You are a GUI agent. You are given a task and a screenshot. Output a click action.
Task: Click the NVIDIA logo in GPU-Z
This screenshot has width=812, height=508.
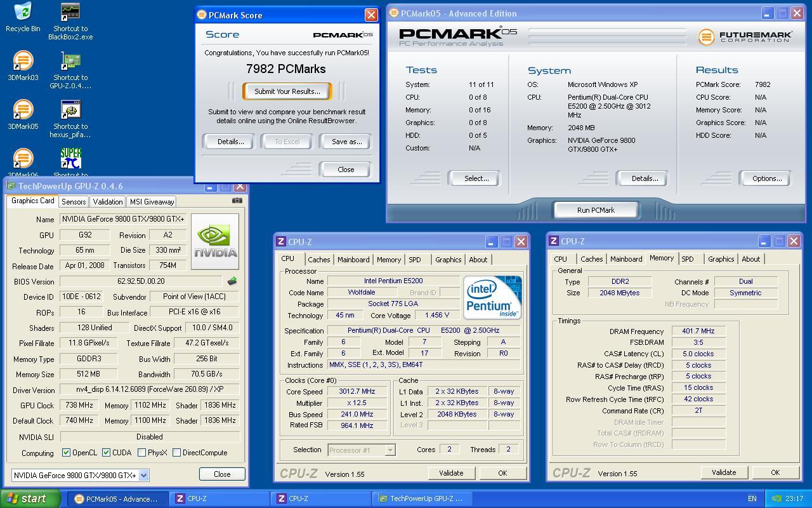click(215, 241)
